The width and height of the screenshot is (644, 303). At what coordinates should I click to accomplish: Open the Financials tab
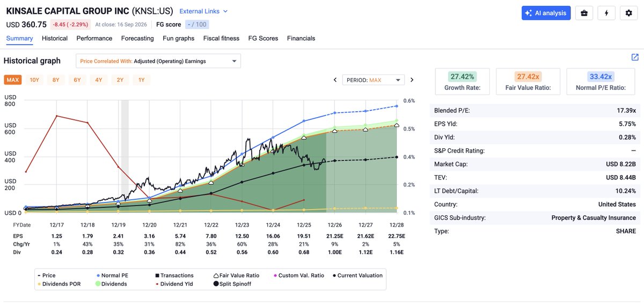coord(301,38)
